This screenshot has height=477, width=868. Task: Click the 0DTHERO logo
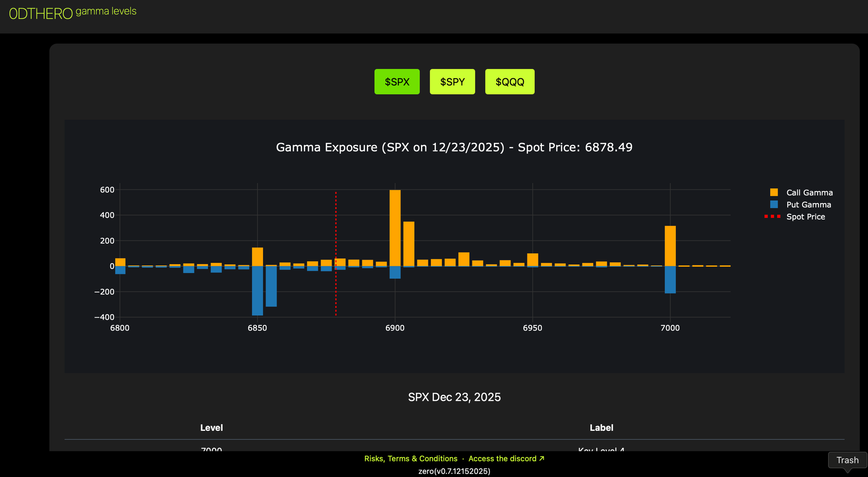coord(41,14)
